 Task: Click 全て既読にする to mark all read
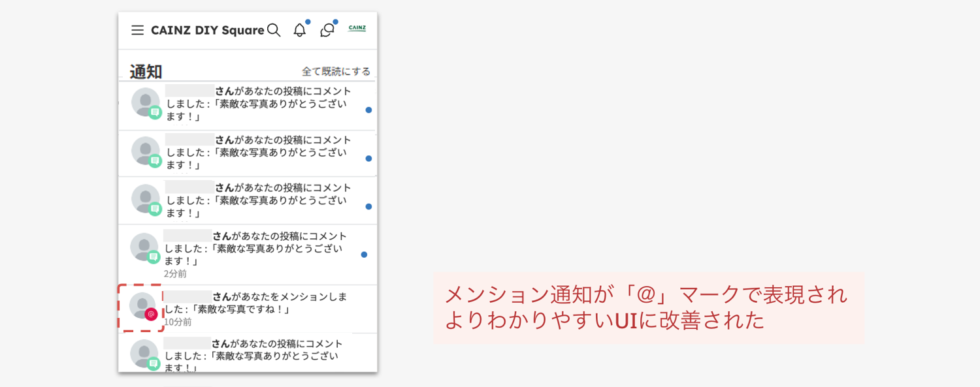pyautogui.click(x=336, y=71)
